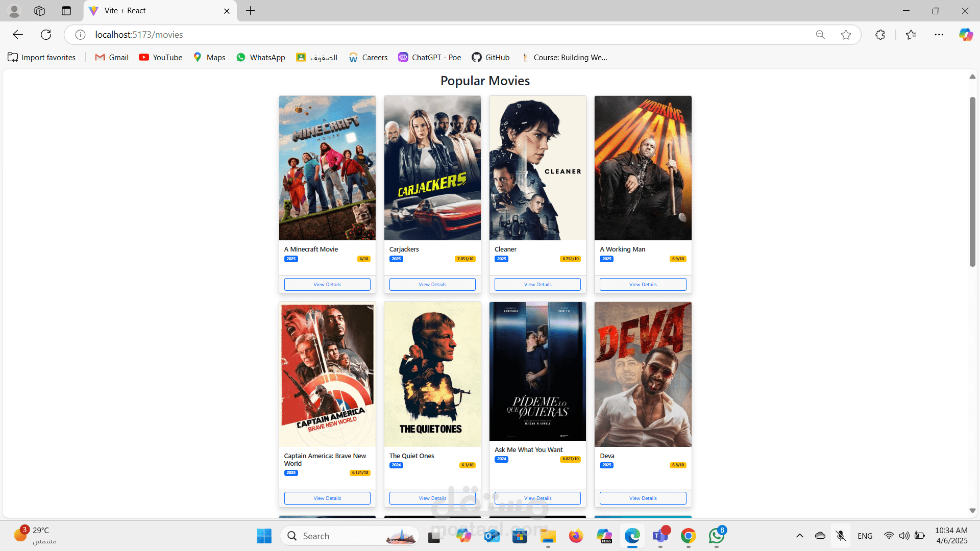Image resolution: width=980 pixels, height=551 pixels.
Task: Open Google Chrome from the taskbar
Action: (x=688, y=536)
